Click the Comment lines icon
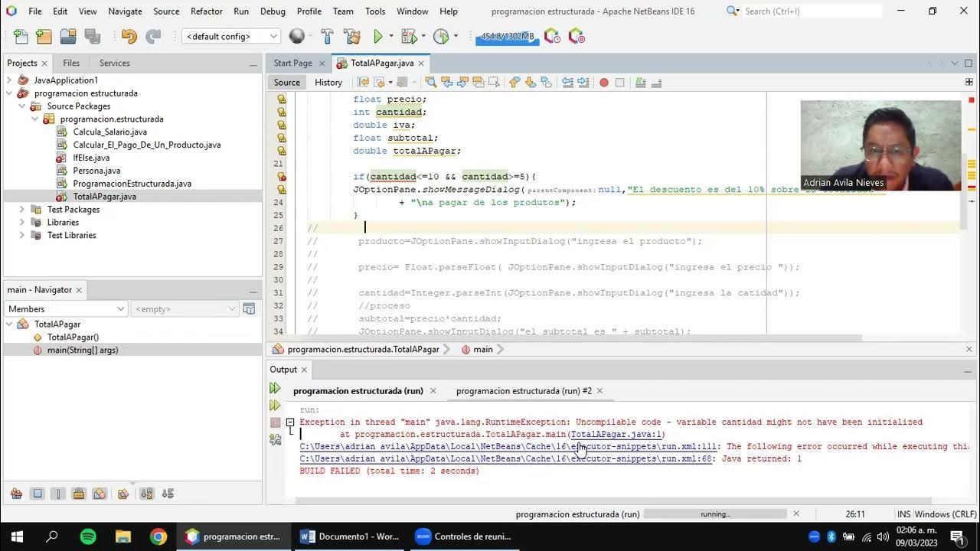The height and width of the screenshot is (551, 980). click(x=640, y=82)
